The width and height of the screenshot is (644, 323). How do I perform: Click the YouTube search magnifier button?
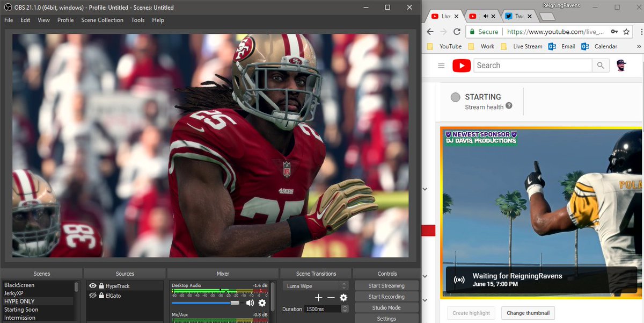601,66
